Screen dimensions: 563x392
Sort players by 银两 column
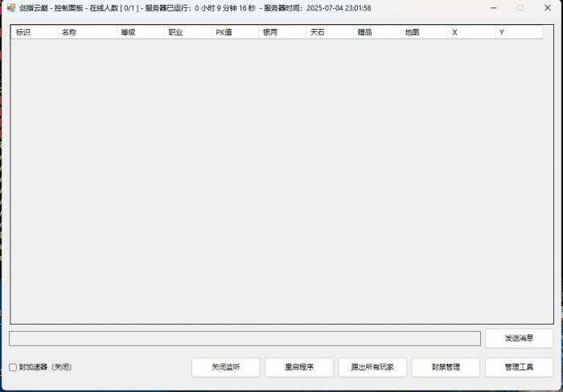click(x=281, y=32)
